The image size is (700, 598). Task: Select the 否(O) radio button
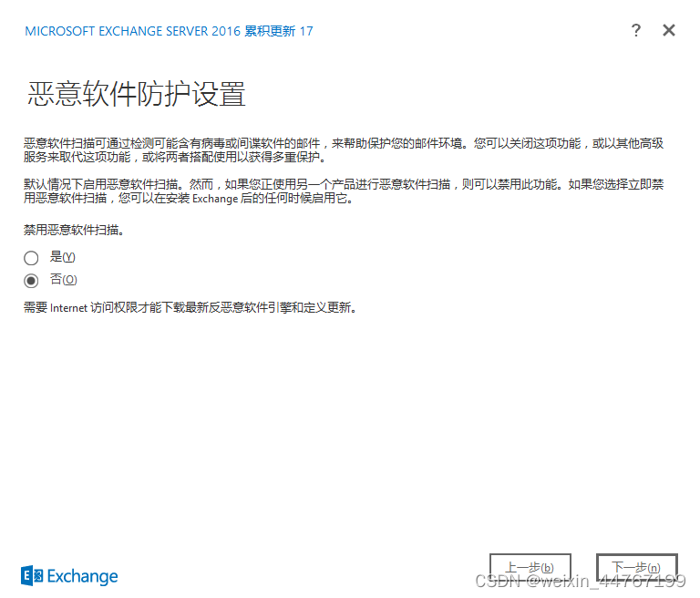tap(31, 281)
